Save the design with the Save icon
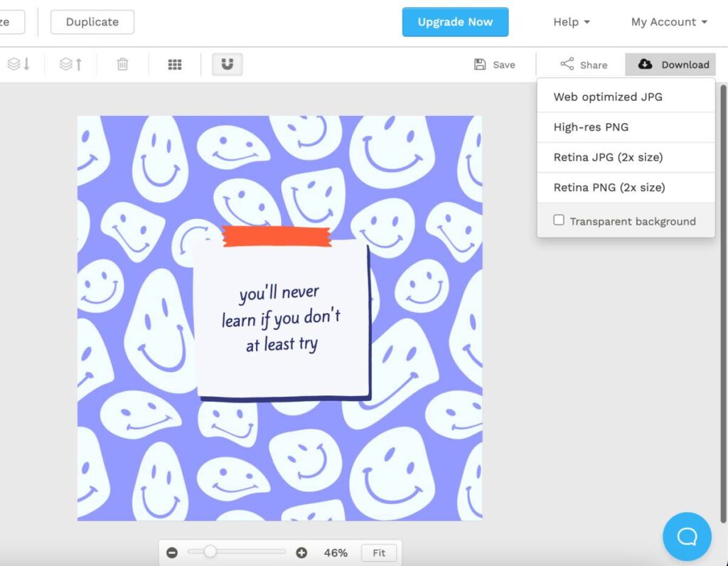Image resolution: width=728 pixels, height=566 pixels. click(x=494, y=64)
